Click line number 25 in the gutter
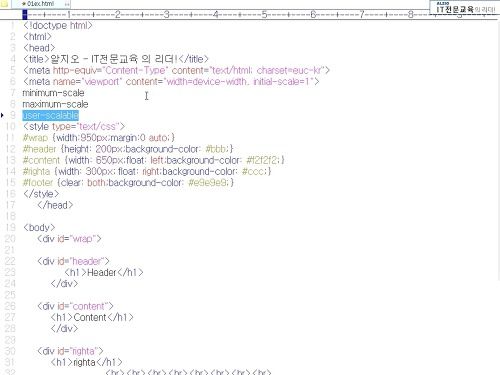Image resolution: width=500 pixels, height=375 pixels. click(x=11, y=295)
